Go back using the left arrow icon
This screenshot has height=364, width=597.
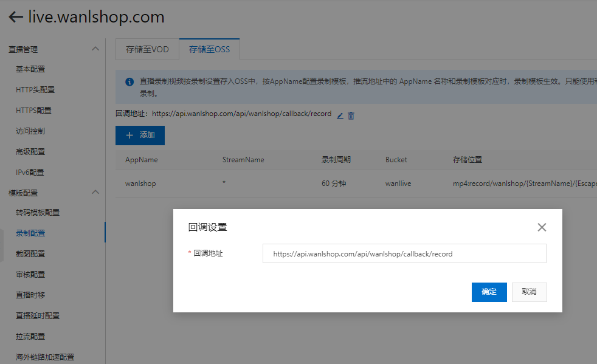(x=16, y=17)
